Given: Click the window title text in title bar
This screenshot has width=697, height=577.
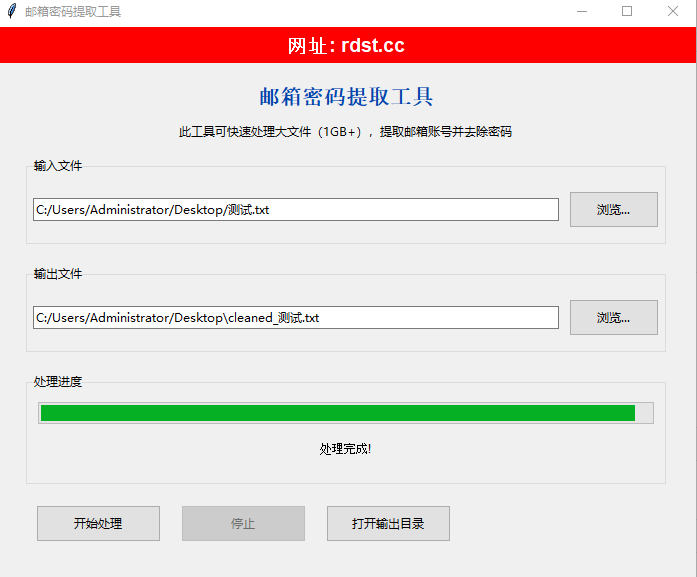Looking at the screenshot, I should click(x=73, y=12).
